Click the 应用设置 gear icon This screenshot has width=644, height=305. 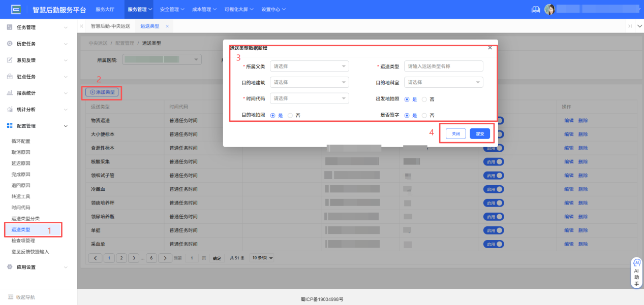tap(9, 266)
